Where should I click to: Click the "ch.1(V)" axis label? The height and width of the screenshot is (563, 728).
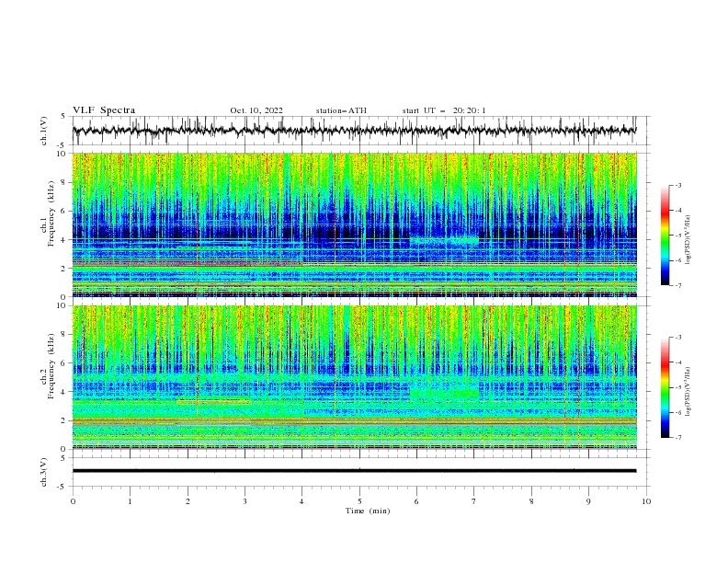coord(44,131)
